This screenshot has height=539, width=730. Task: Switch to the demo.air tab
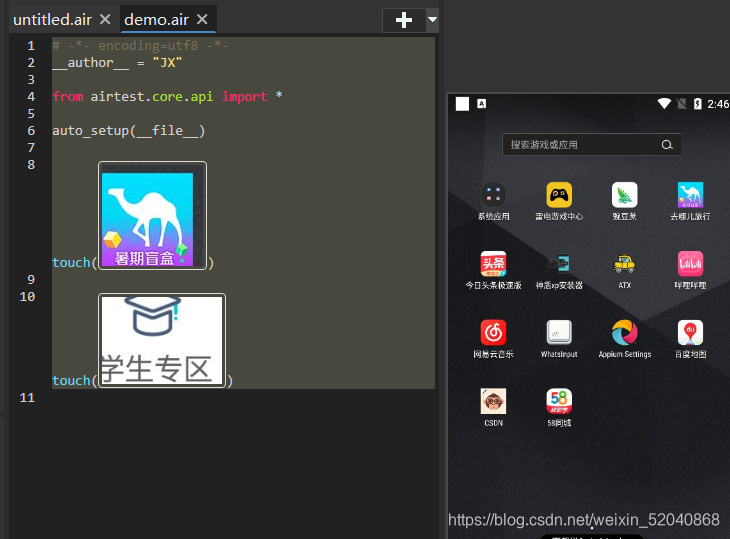point(156,20)
